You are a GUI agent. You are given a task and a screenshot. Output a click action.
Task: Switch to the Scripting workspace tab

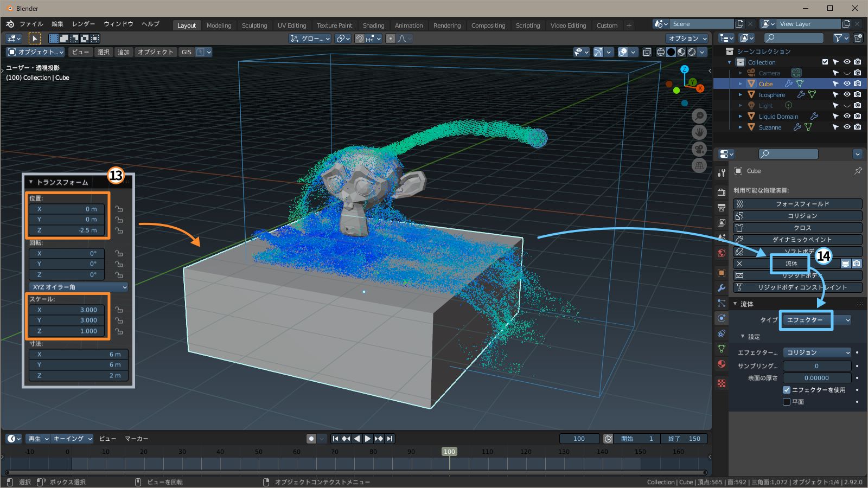pyautogui.click(x=528, y=25)
